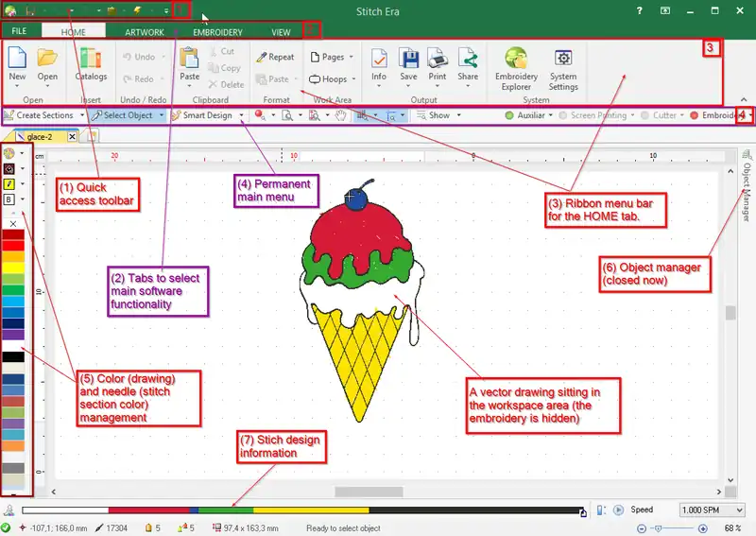Click the Save icon in the ribbon
The height and width of the screenshot is (536, 756).
pos(408,64)
